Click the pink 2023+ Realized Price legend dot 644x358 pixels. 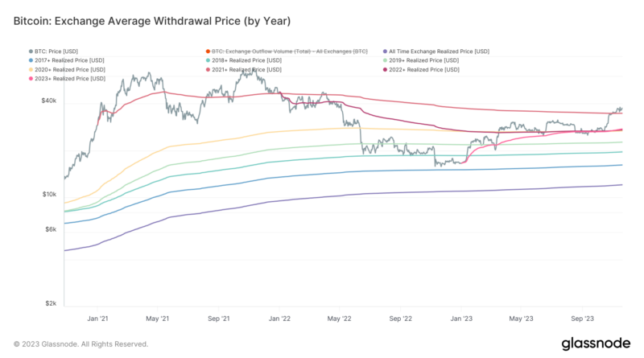coord(31,78)
